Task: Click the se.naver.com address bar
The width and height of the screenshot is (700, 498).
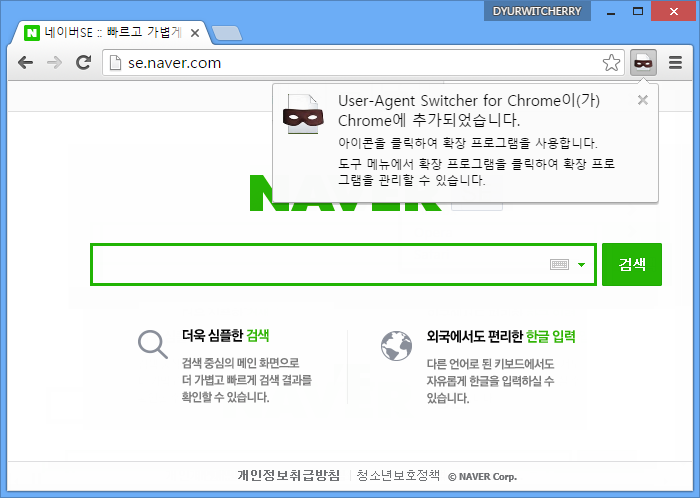Action: coord(363,62)
